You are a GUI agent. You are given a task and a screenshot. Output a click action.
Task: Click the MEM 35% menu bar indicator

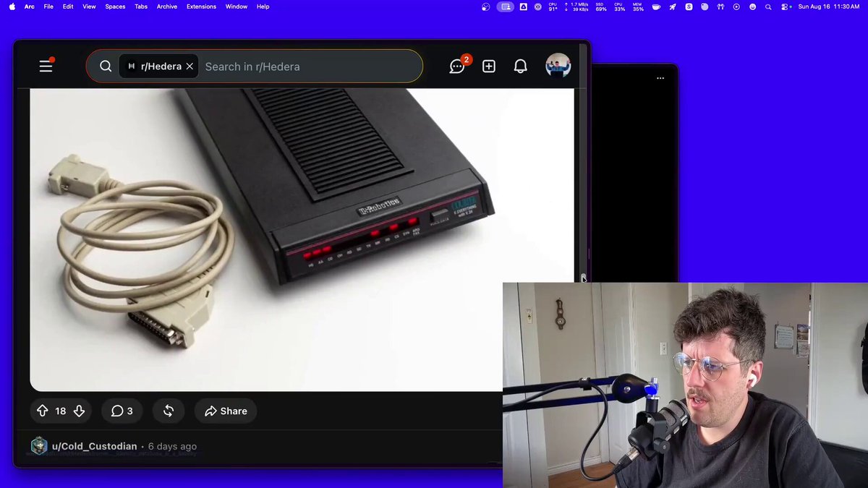coord(638,7)
